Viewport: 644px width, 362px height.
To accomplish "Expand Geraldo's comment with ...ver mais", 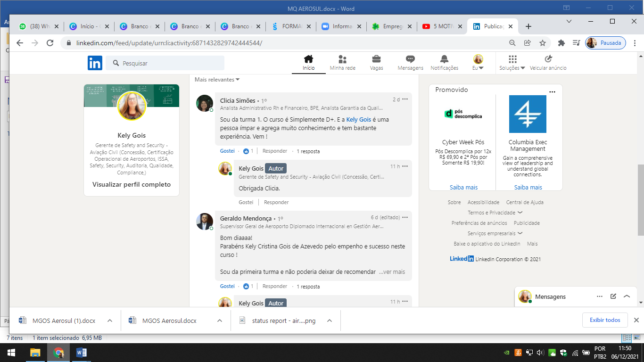I will (392, 272).
